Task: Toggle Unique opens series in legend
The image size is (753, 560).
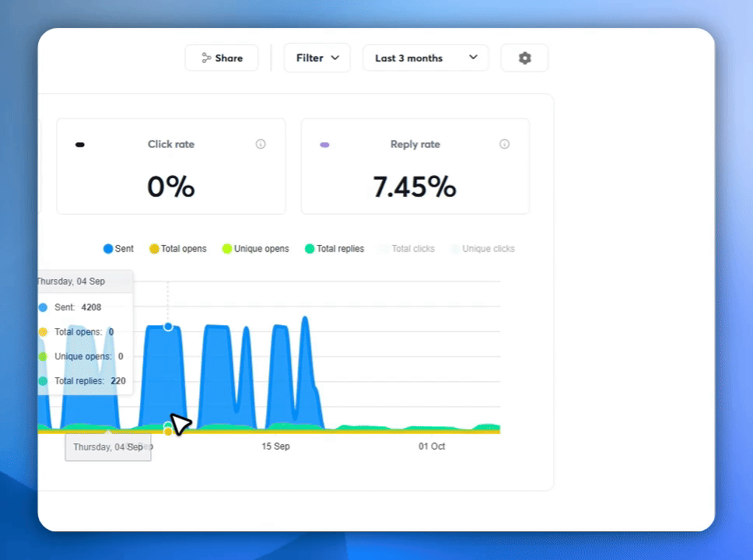Action: pyautogui.click(x=255, y=249)
